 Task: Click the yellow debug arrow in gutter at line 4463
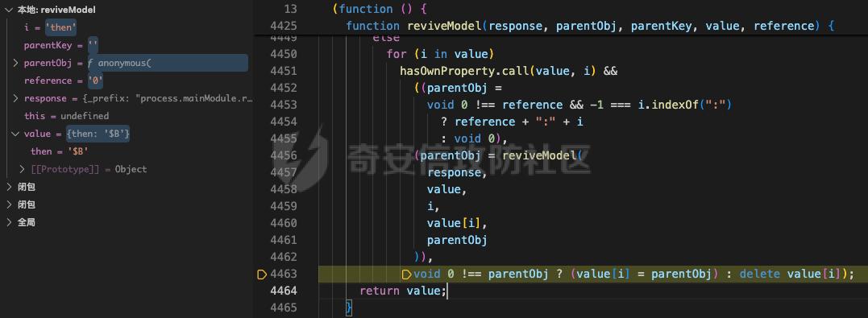(x=263, y=274)
